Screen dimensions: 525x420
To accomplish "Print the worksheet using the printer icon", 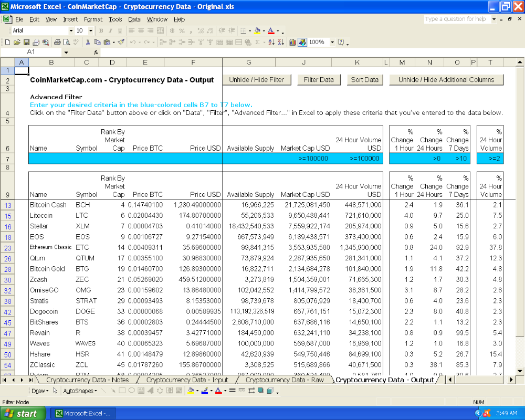I will (x=57, y=42).
